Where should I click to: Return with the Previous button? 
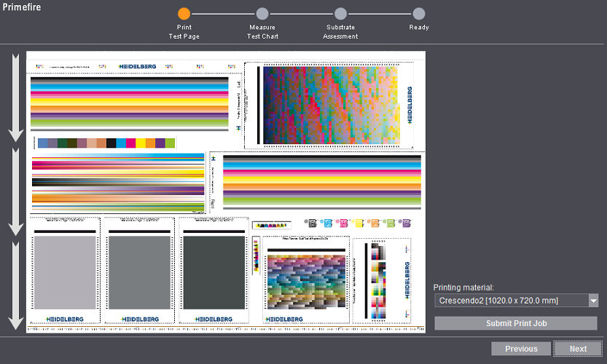pyautogui.click(x=521, y=349)
